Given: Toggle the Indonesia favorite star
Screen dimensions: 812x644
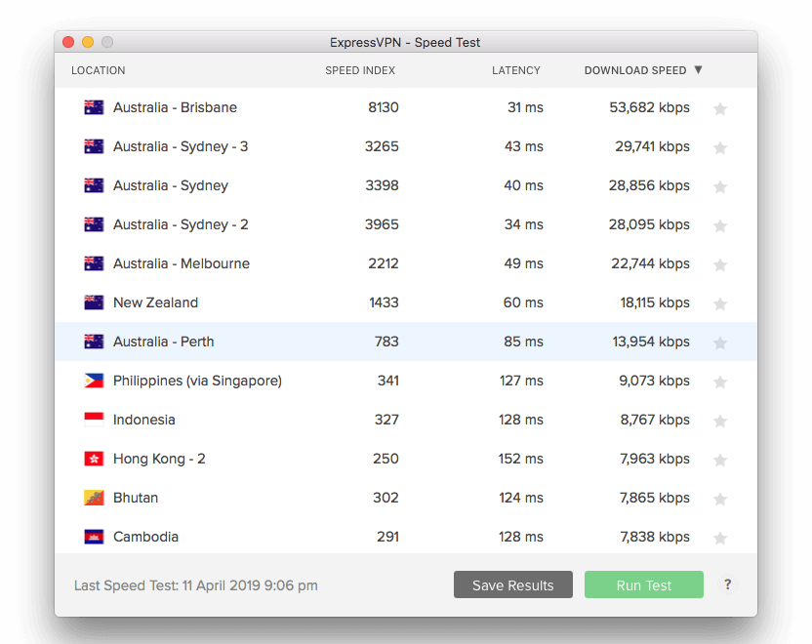Looking at the screenshot, I should pos(720,421).
